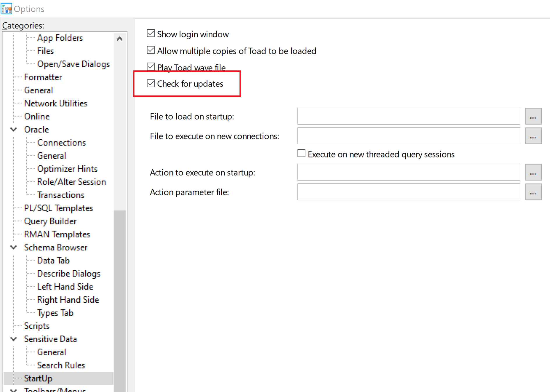Open the Left Hand Side category
This screenshot has width=550, height=392.
[x=65, y=287]
